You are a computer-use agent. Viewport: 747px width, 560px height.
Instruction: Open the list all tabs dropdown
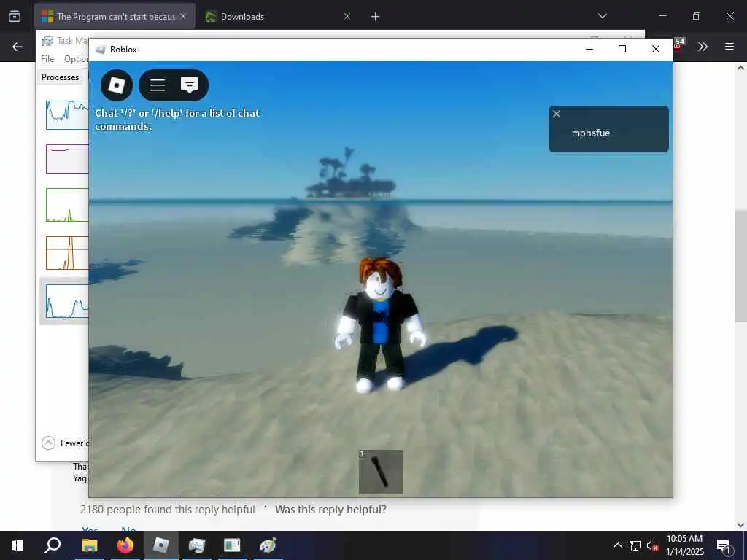pyautogui.click(x=602, y=16)
